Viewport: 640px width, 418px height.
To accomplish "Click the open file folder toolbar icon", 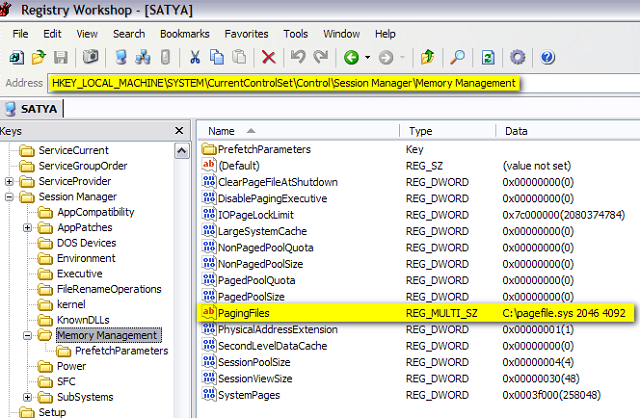I will 39,58.
